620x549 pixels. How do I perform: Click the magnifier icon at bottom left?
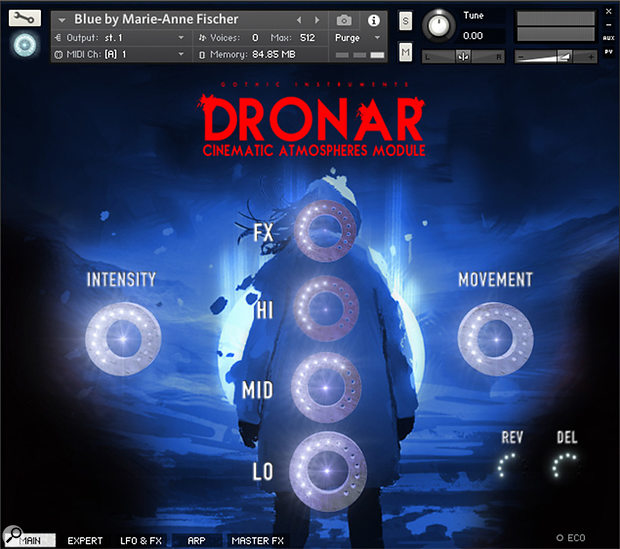pos(13,535)
